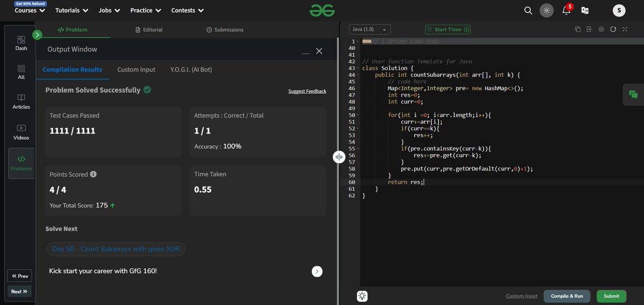Click the 'Problem Solved Successfully' text
Viewport: 644px width, 305px height.
point(93,90)
